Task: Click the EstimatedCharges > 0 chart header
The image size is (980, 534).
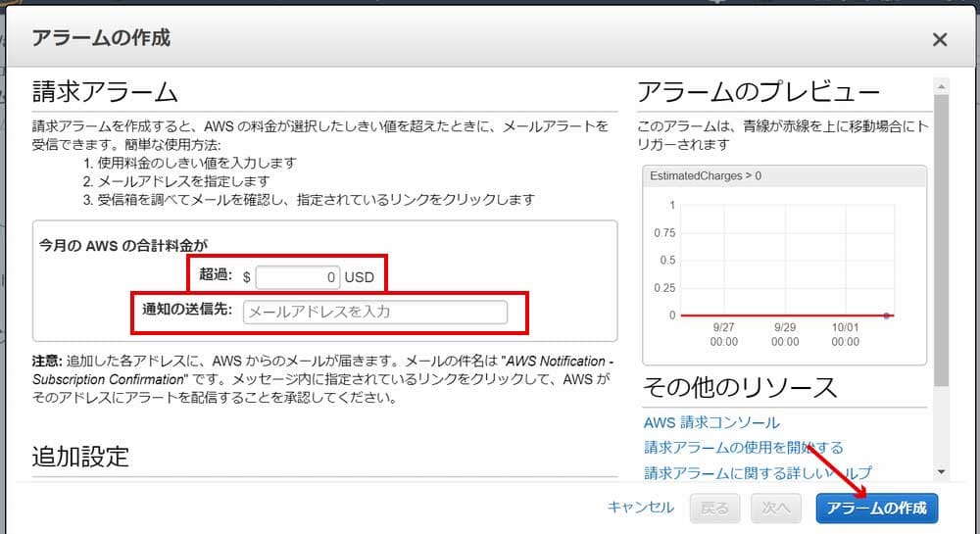Action: 784,175
